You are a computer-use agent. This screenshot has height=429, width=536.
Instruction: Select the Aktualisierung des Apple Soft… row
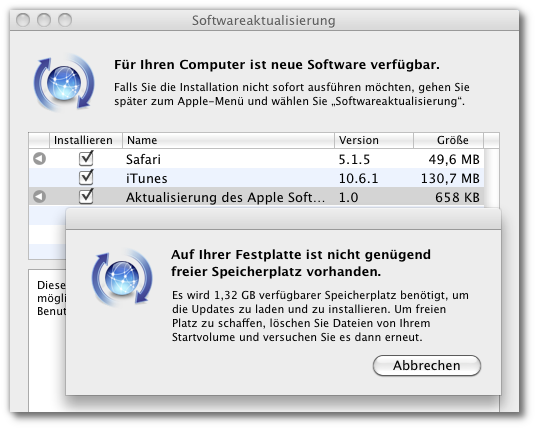[256, 197]
